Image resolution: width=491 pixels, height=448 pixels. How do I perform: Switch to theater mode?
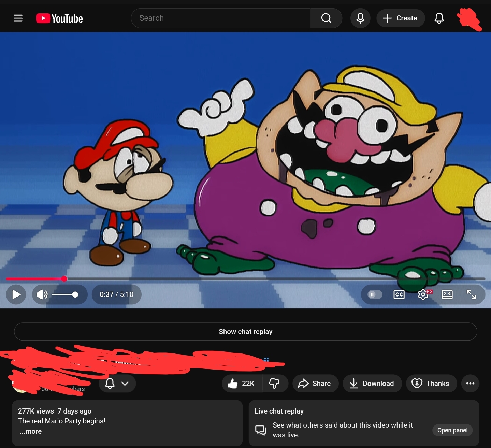[447, 294]
